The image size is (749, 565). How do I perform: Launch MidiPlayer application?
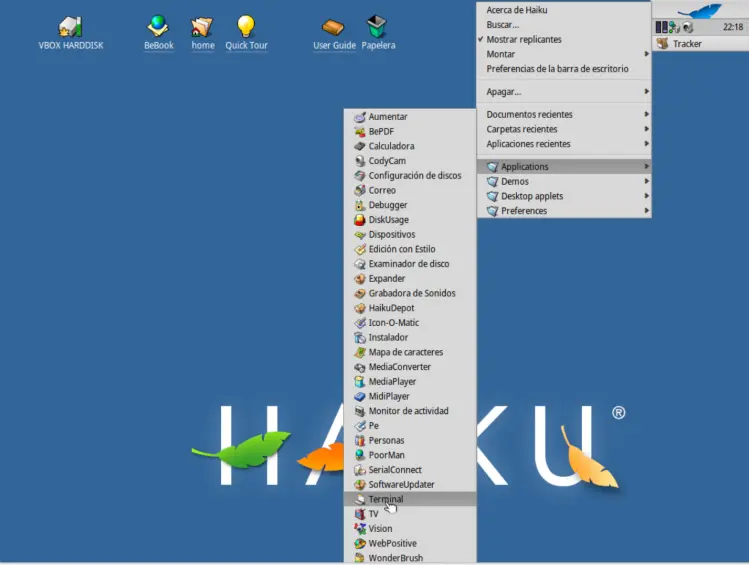(410, 396)
